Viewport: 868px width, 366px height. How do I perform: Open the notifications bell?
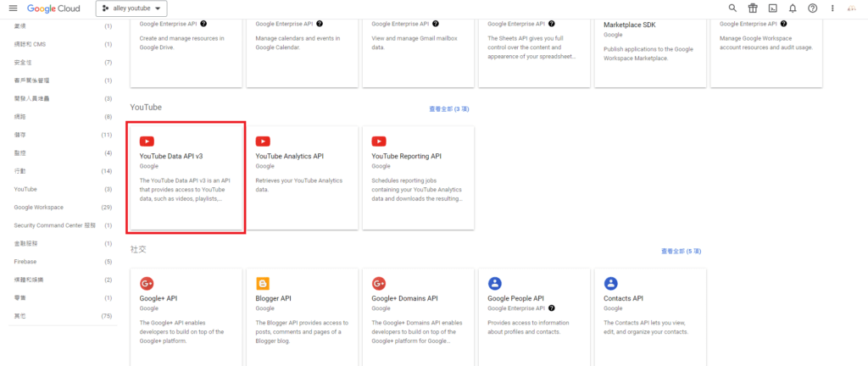[793, 8]
